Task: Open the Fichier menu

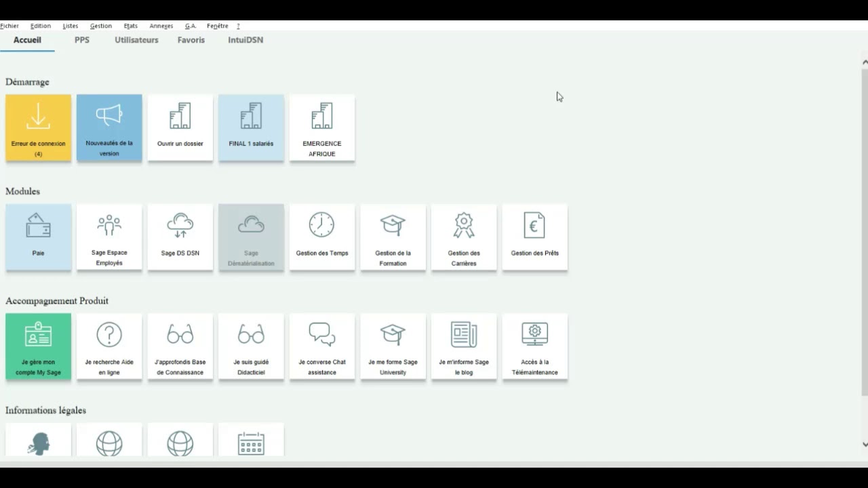Action: click(9, 26)
